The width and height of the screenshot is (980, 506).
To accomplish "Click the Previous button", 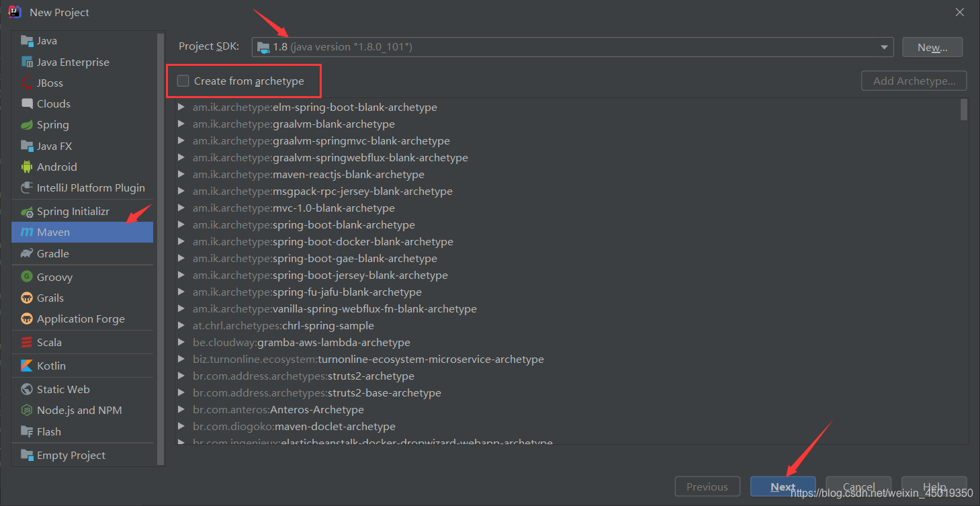I will click(x=707, y=487).
